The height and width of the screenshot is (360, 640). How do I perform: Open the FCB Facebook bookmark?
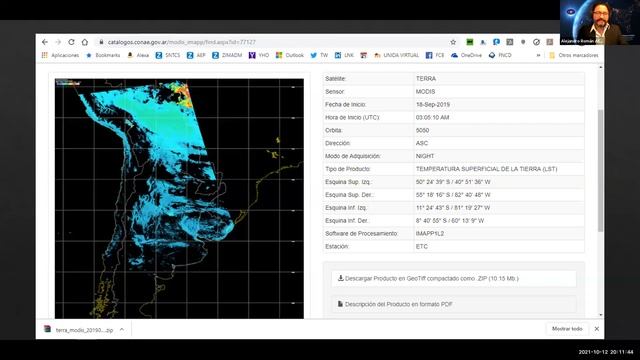[435, 55]
